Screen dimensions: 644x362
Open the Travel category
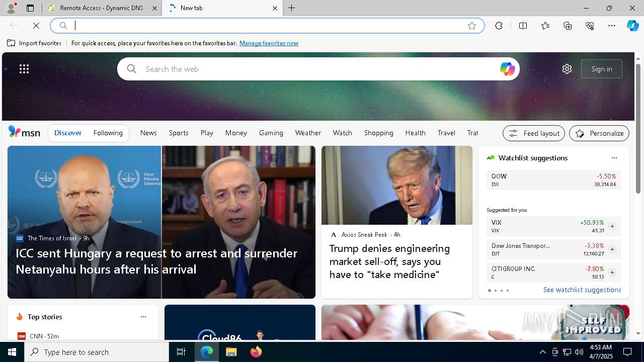(446, 133)
